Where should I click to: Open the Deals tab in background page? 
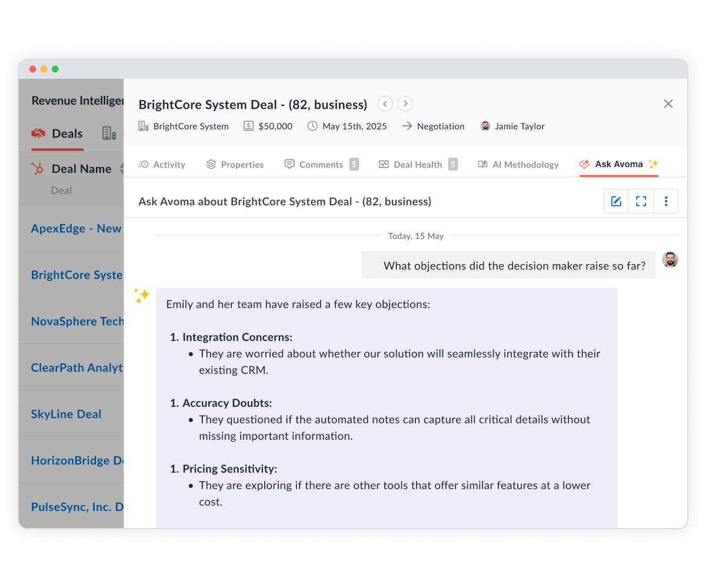[x=57, y=133]
